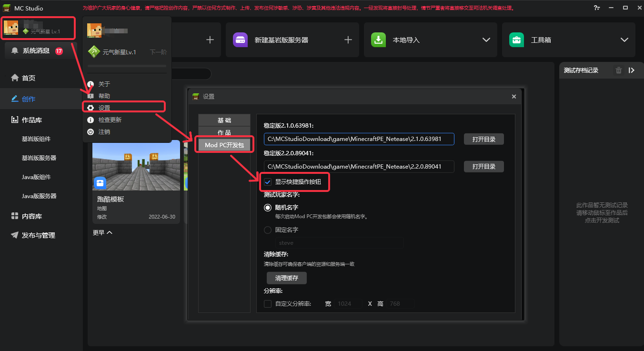Viewport: 644px width, 351px height.
Task: Click the 关于 menu entry
Action: (x=104, y=84)
